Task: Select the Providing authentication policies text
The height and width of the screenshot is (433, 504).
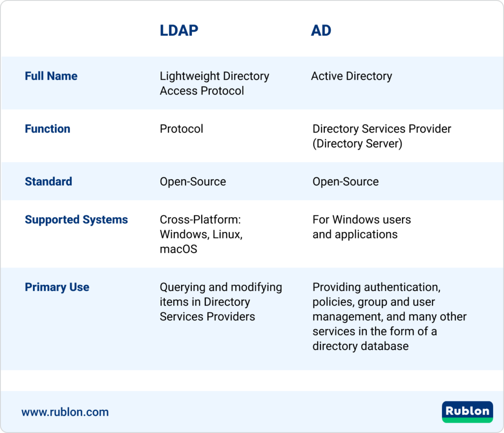Action: (x=389, y=317)
